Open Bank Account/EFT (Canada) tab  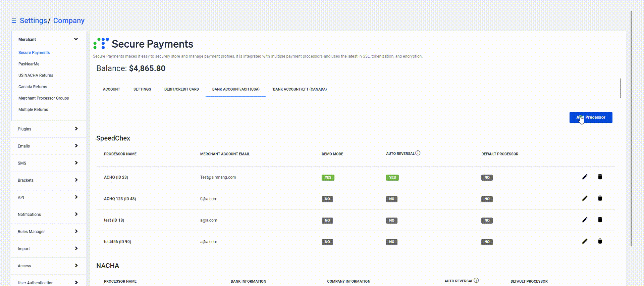point(300,89)
